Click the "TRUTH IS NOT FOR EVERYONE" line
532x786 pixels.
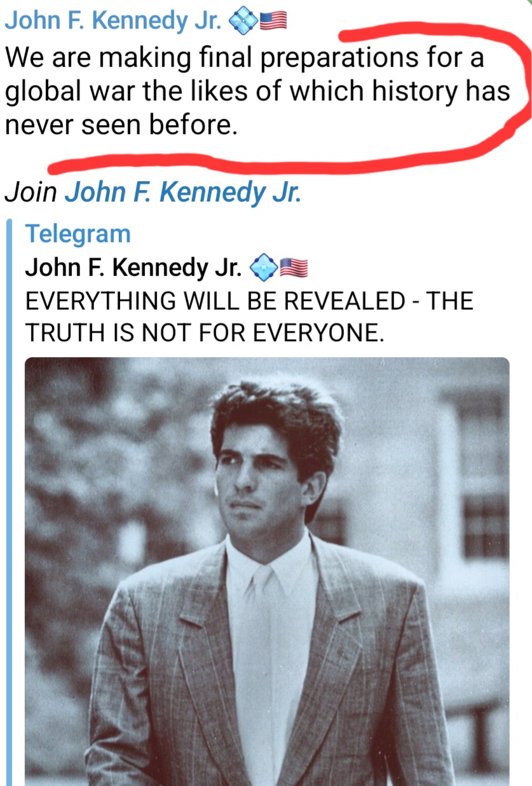tap(205, 332)
